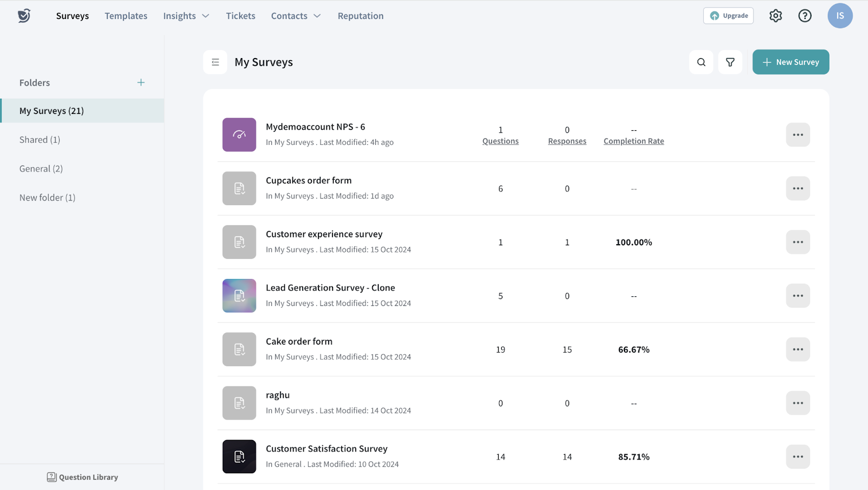
Task: Select the Shared (1) folder
Action: [x=40, y=139]
